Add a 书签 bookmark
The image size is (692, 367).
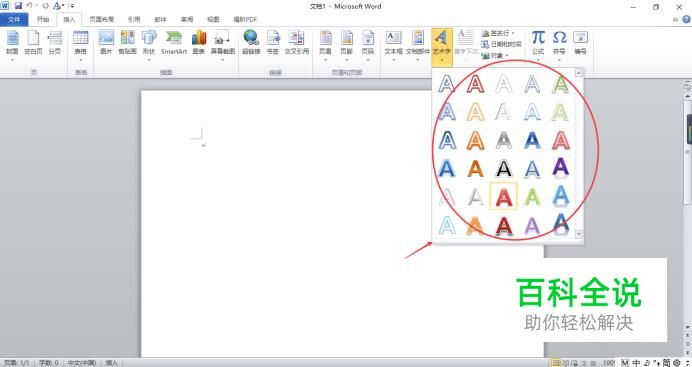tap(273, 43)
